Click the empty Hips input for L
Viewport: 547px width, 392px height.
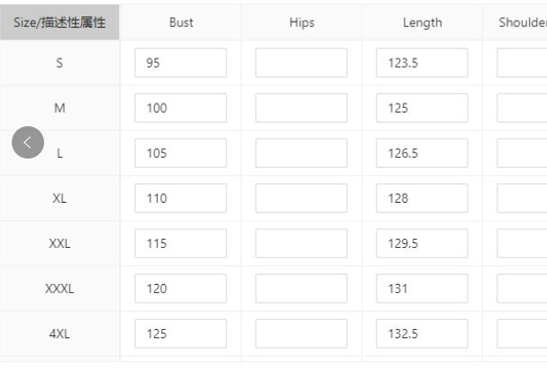click(301, 153)
